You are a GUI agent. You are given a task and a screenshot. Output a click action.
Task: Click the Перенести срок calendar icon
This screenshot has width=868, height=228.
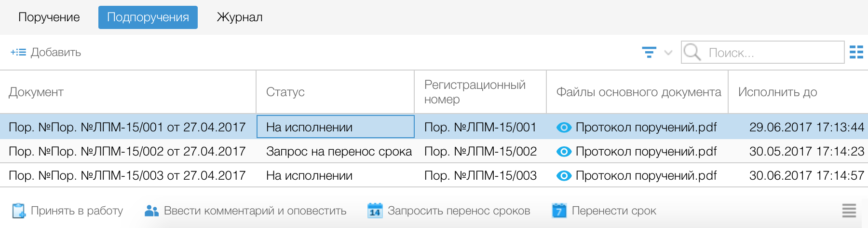point(559,211)
